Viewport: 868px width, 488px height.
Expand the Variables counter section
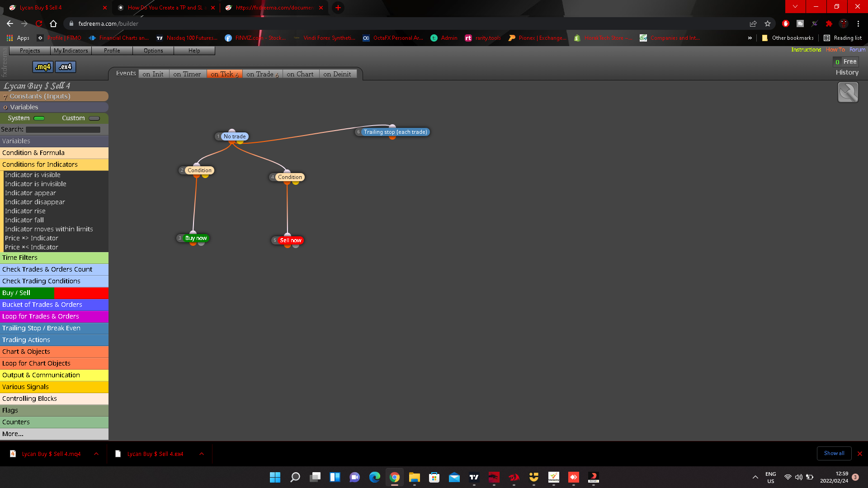[x=54, y=107]
